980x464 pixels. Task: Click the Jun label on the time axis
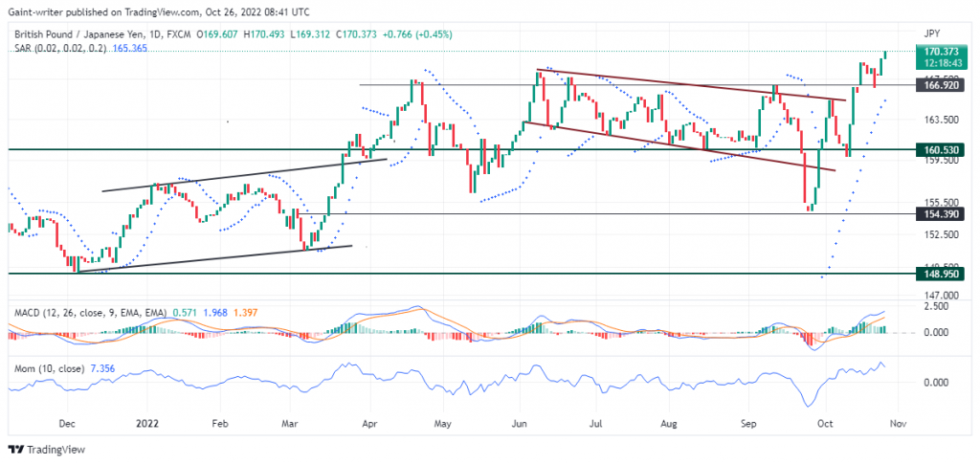tap(520, 423)
